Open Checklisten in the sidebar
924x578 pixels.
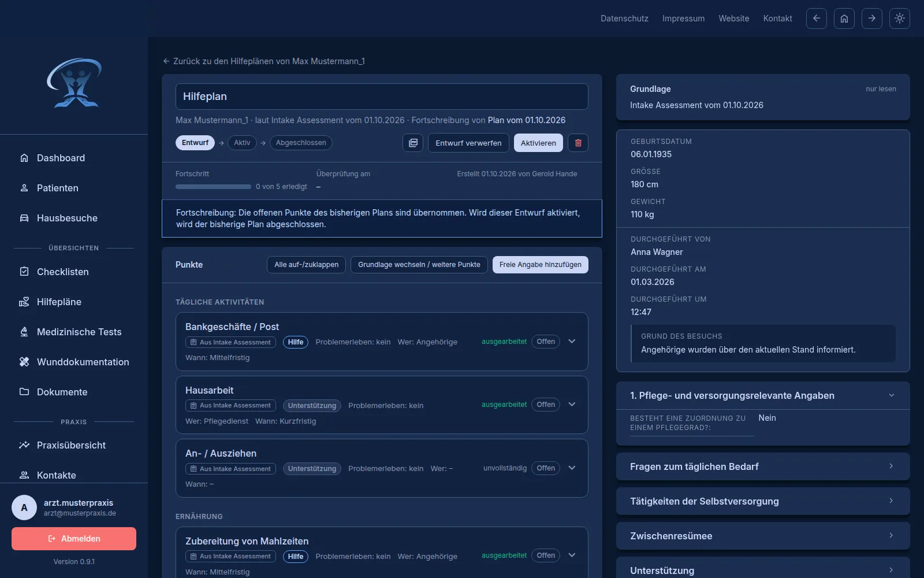point(74,272)
